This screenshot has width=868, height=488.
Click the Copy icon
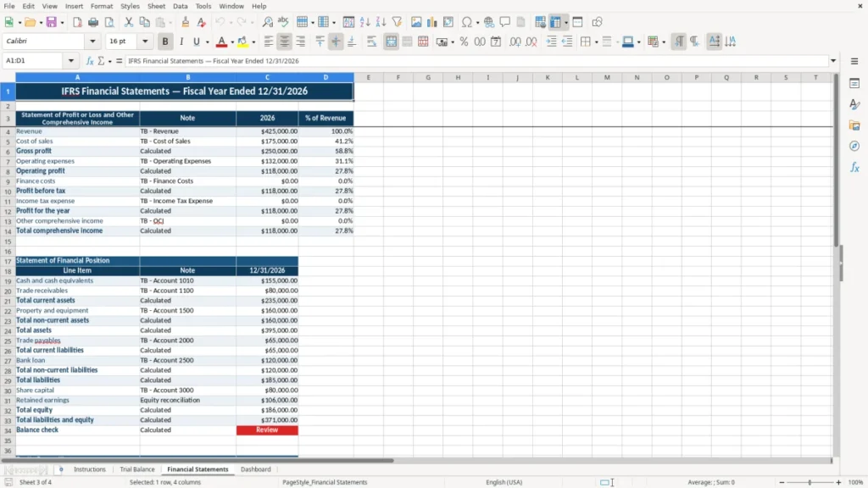click(x=144, y=22)
